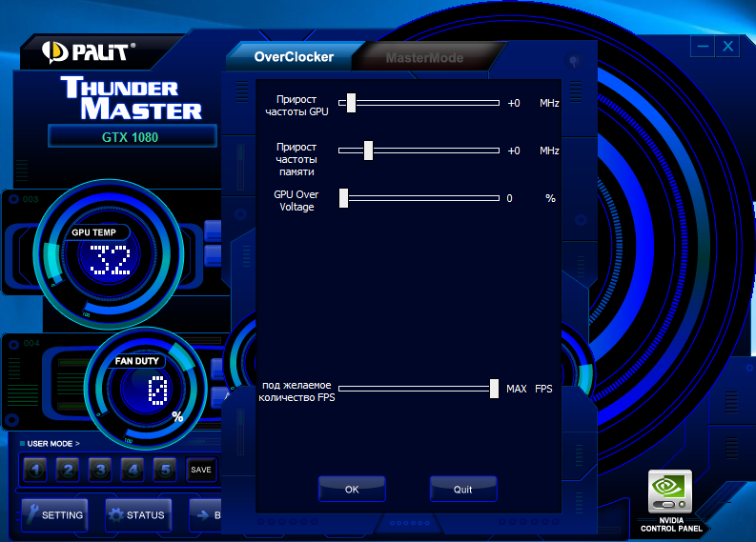Image resolution: width=756 pixels, height=542 pixels.
Task: Click the desired FPS slider handle
Action: [x=494, y=389]
